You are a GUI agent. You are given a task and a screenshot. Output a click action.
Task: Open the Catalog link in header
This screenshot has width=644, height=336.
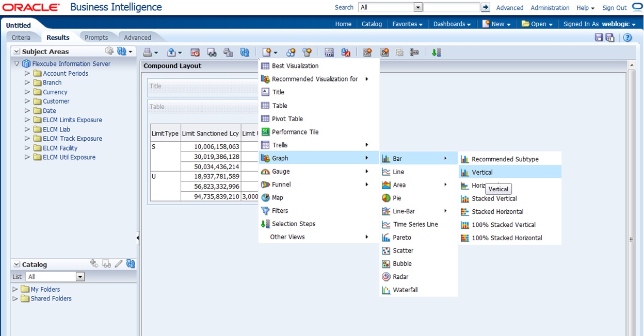click(x=372, y=24)
